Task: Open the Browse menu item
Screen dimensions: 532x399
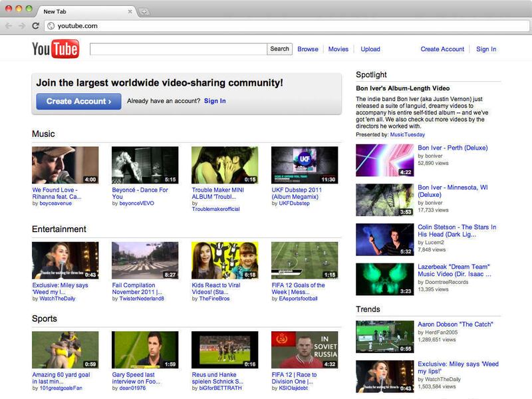Action: pos(307,49)
